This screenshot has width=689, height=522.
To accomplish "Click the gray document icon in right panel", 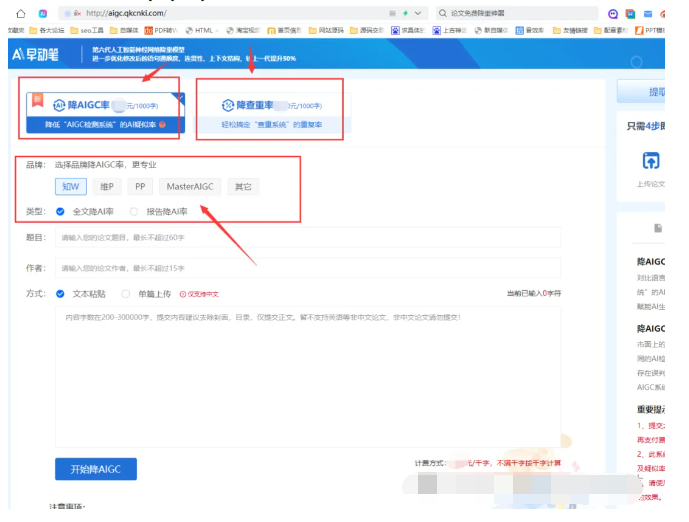I will click(658, 228).
